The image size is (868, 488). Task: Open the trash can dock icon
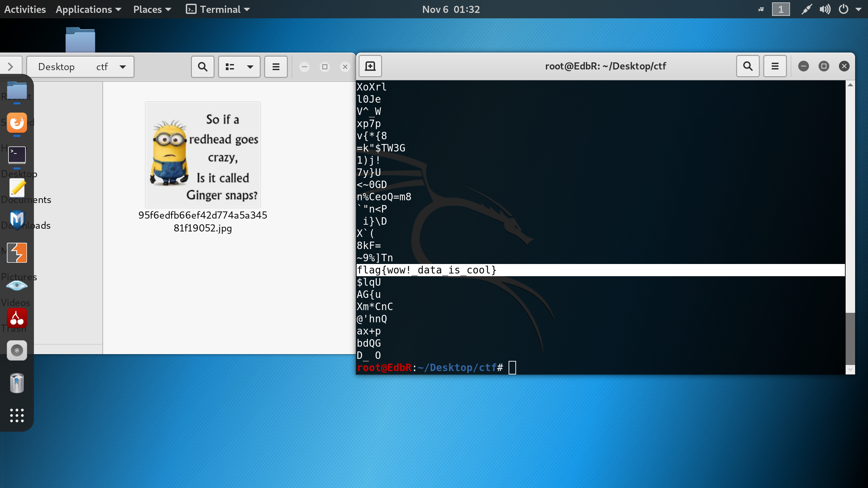(x=17, y=383)
